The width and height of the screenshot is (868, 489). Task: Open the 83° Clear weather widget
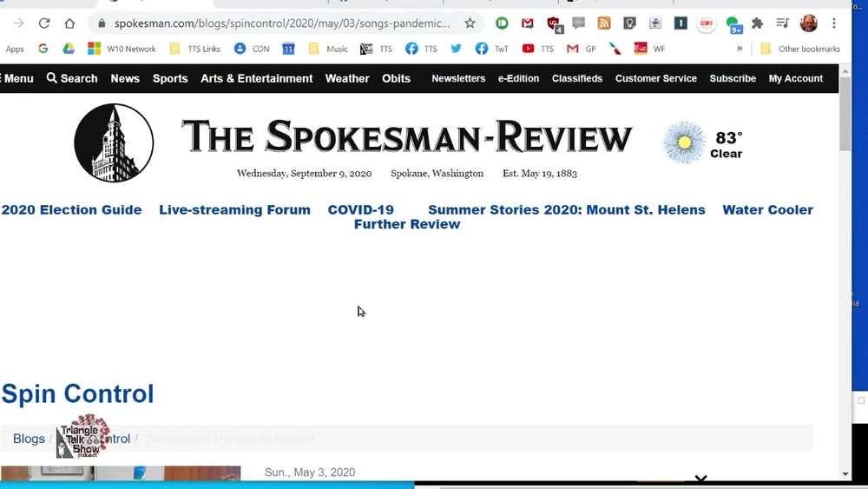(703, 143)
